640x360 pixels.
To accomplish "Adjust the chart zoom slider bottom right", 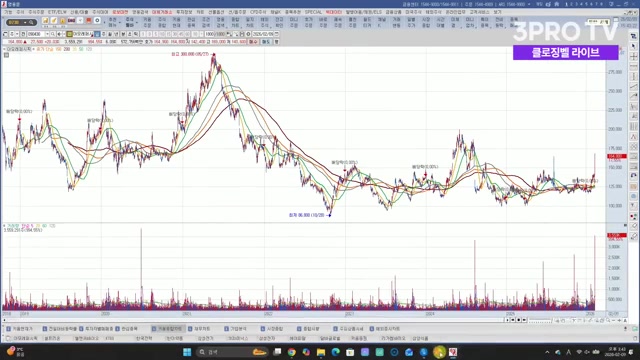I will [540, 321].
